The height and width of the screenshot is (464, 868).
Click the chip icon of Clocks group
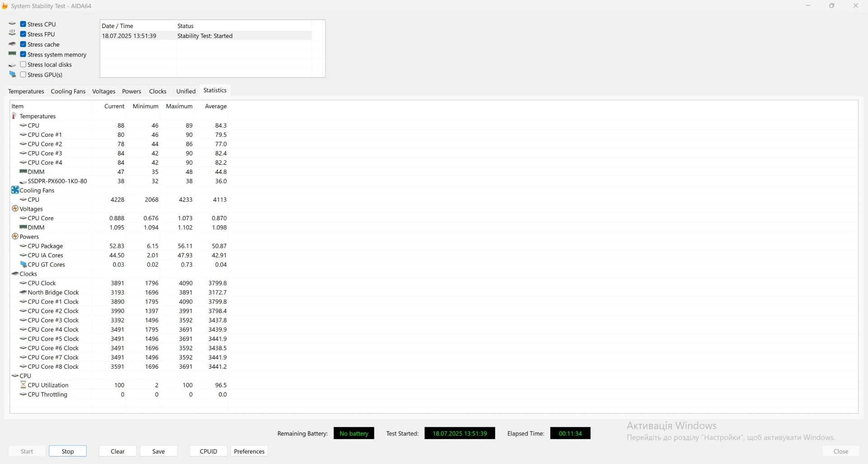coord(15,274)
